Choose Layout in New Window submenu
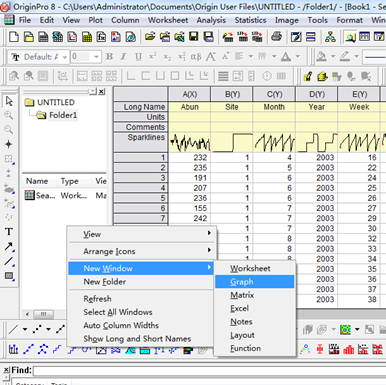The height and width of the screenshot is (385, 386). (255, 335)
